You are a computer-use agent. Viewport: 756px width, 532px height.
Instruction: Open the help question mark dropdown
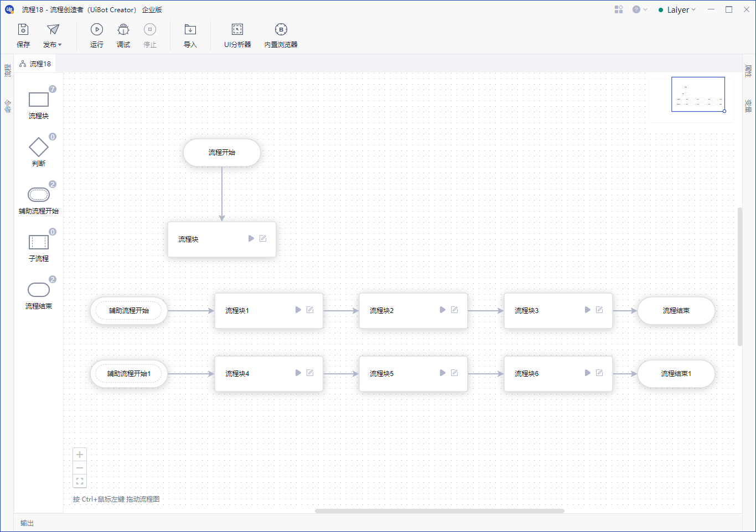pyautogui.click(x=640, y=9)
